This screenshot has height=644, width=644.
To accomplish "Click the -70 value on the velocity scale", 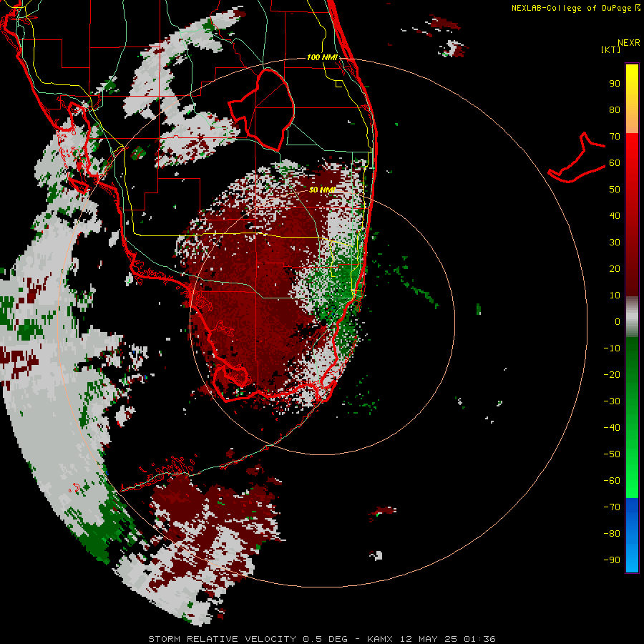I will pos(612,507).
